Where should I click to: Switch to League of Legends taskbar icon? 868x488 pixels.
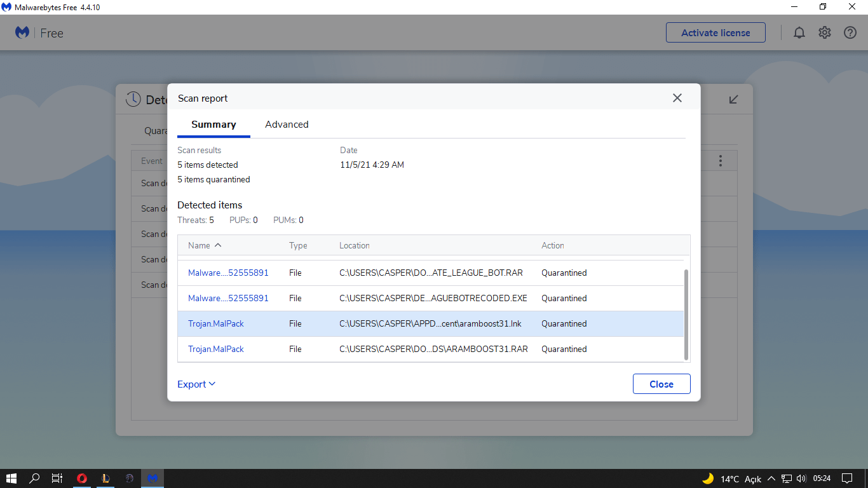[106, 478]
